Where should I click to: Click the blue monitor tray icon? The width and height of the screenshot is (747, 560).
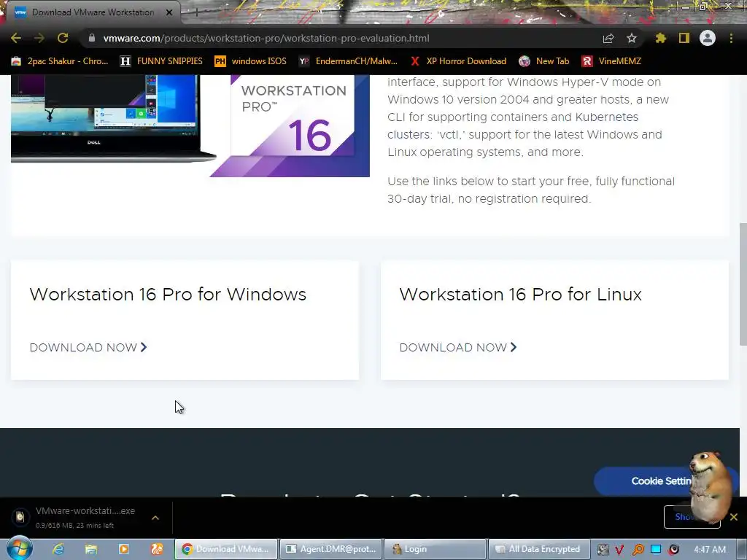[x=656, y=549]
